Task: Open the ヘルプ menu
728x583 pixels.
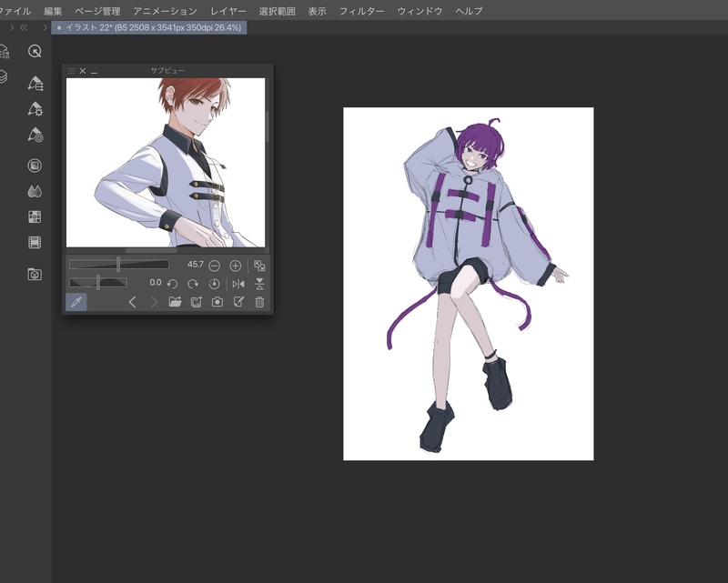Action: click(469, 11)
